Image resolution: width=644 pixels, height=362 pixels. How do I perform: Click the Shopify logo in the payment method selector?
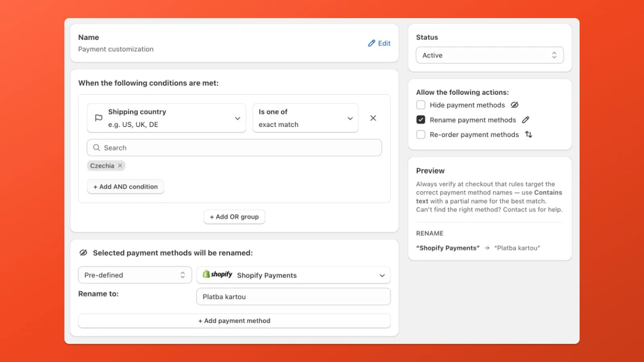[x=206, y=274]
